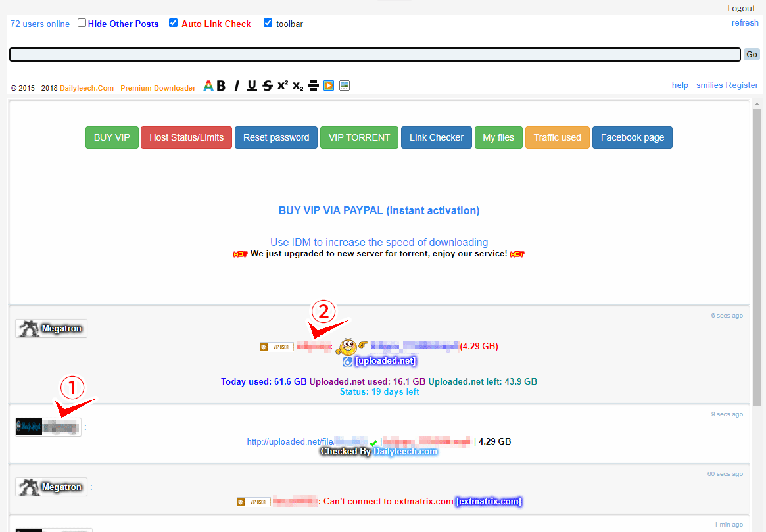Screen dimensions: 766x532
Task: Uncheck the Auto Link Check checkbox
Action: 173,23
